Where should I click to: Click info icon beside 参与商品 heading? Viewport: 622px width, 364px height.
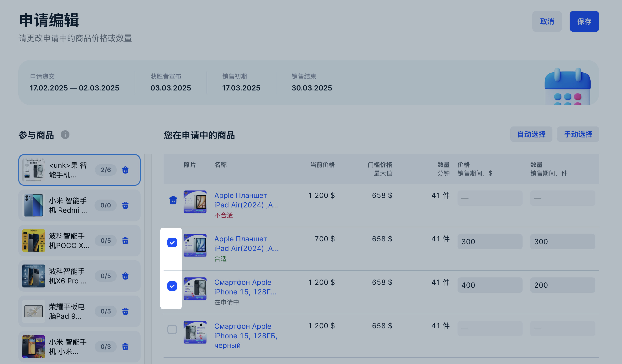click(65, 135)
